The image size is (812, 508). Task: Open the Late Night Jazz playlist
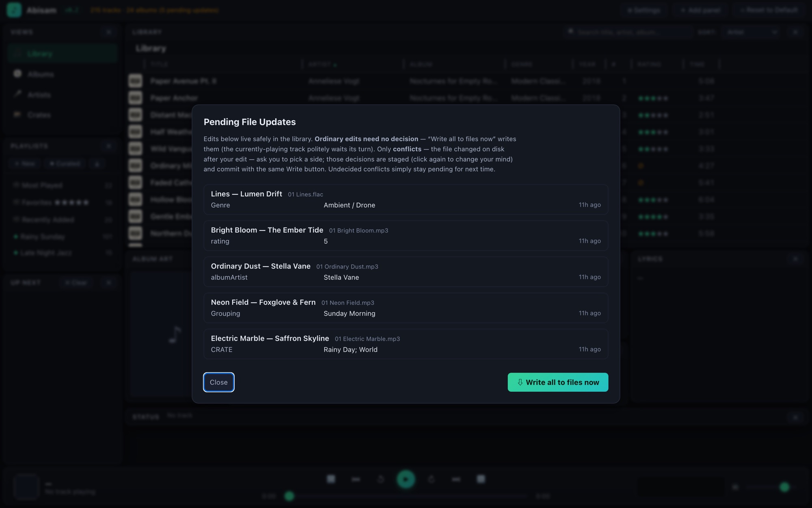point(62,253)
